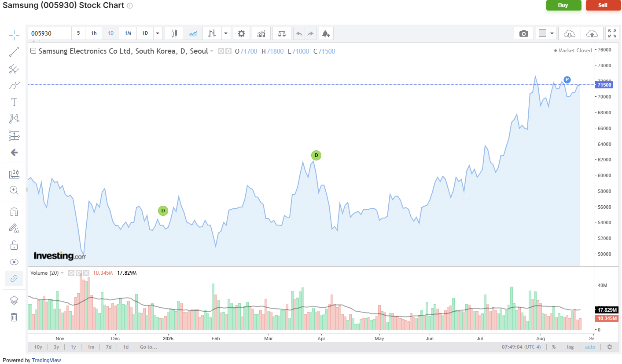Open the Go to... date dialog

148,347
